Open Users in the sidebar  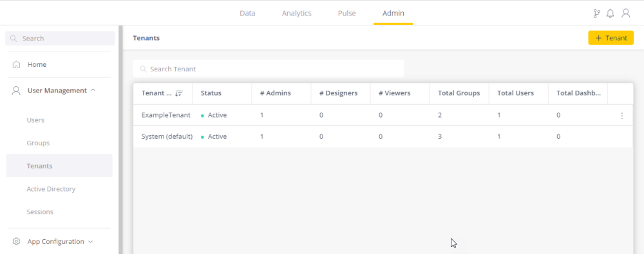(x=35, y=120)
